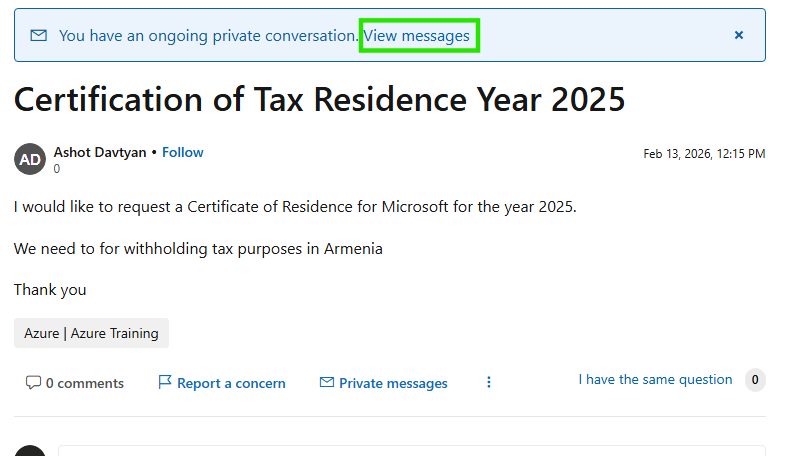Click the same-question count badge
Image resolution: width=790 pixels, height=456 pixels.
756,380
